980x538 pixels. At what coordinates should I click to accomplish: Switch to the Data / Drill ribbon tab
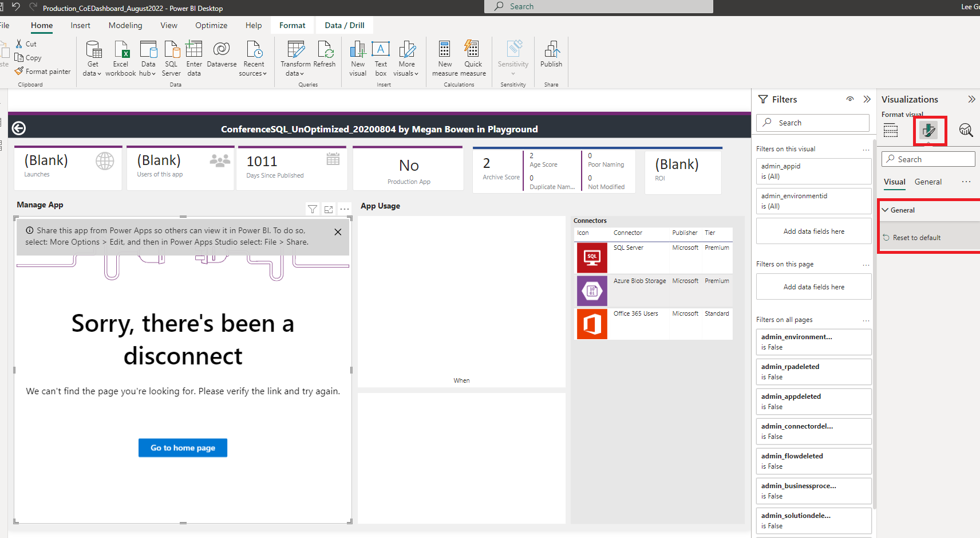(344, 25)
